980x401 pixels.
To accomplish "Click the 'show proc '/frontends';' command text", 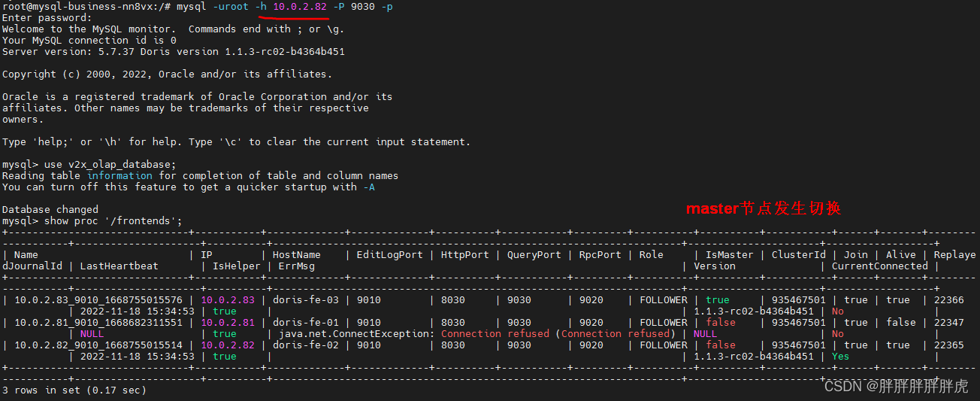I will pos(113,221).
